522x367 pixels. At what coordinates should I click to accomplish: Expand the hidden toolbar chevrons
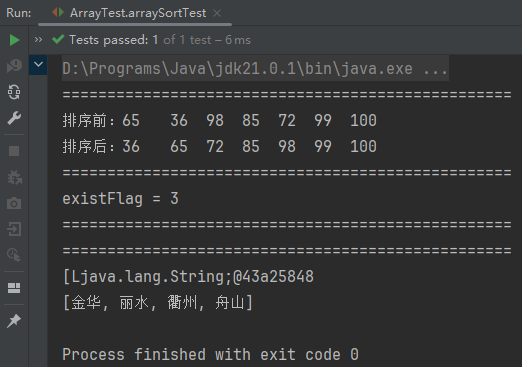click(x=38, y=40)
